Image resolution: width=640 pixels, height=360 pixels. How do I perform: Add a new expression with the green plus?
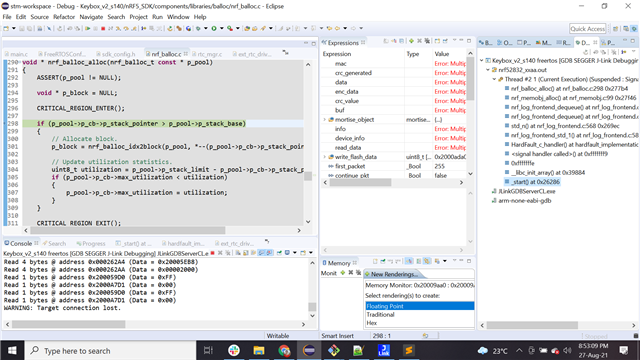(x=411, y=41)
